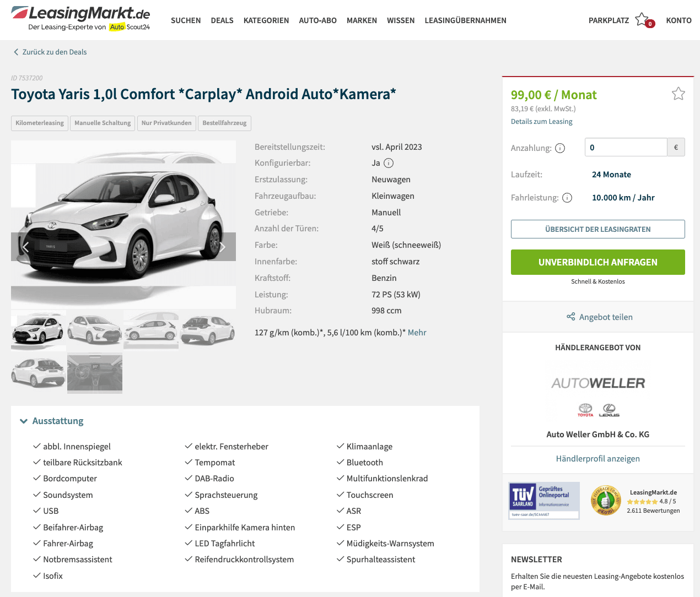Viewport: 700px width, 597px height.
Task: Click info icon next to Konfigurierbar Ja
Action: point(389,163)
